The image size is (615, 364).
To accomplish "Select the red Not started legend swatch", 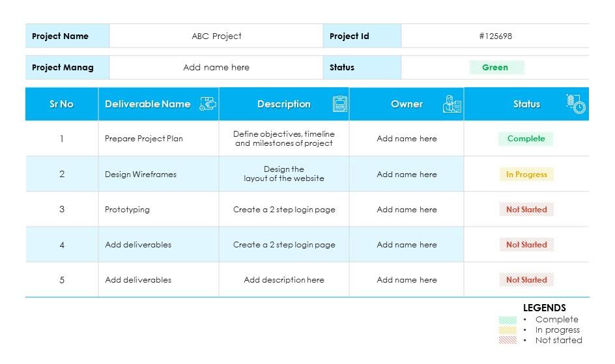I will tap(508, 340).
